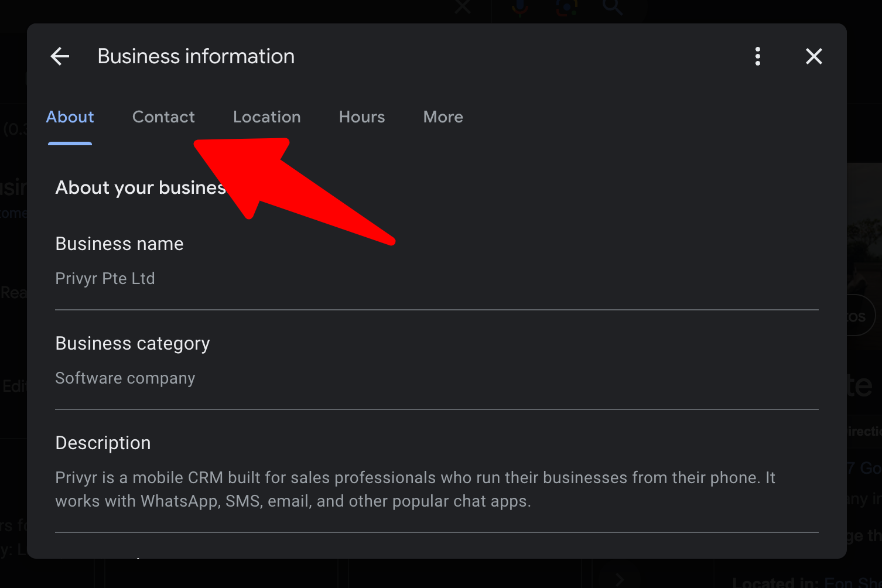Select the About tab
Image resolution: width=882 pixels, height=588 pixels.
point(70,117)
